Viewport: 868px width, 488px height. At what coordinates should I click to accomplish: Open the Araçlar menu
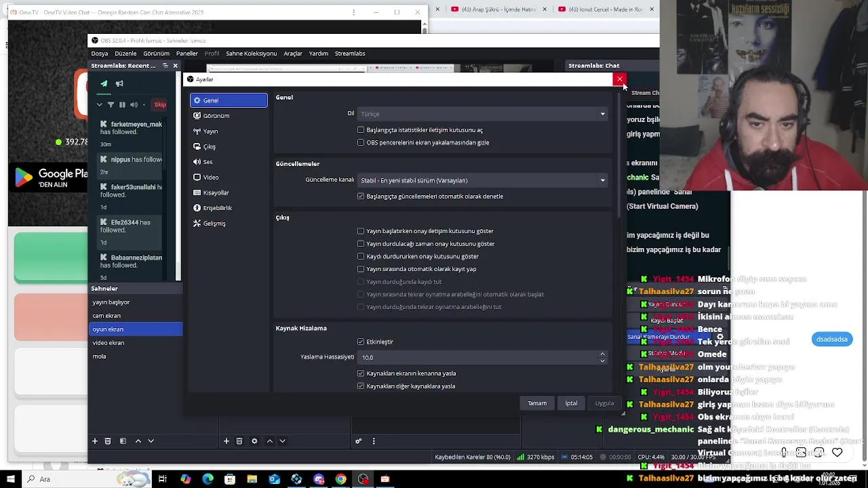click(293, 54)
